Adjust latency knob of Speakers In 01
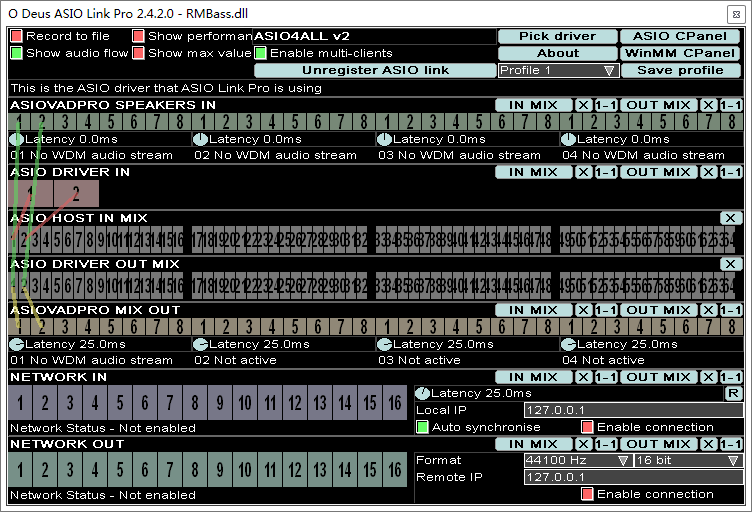This screenshot has height=512, width=752. pos(16,140)
